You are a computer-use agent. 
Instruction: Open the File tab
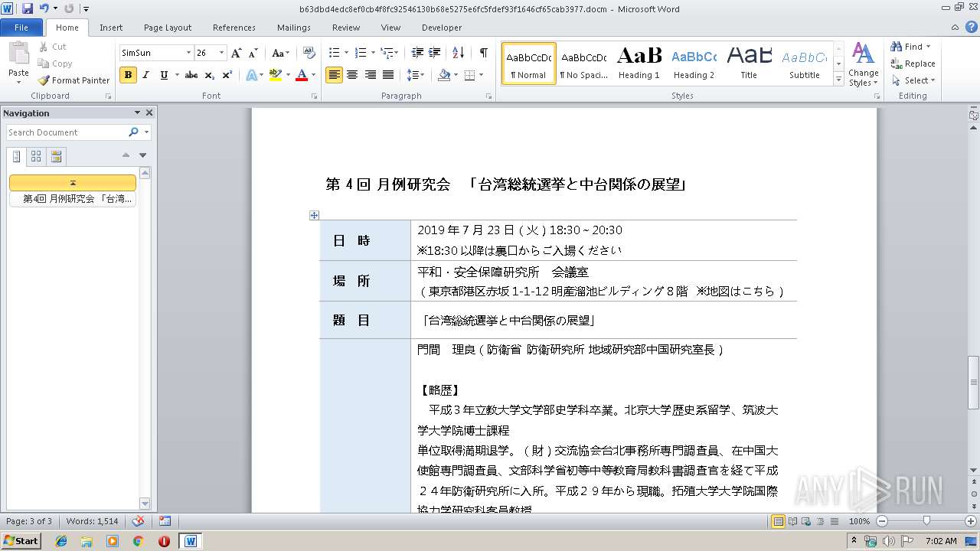coord(21,28)
